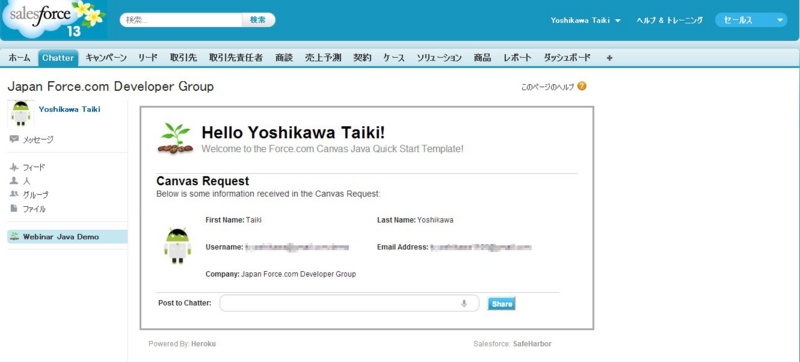The height and width of the screenshot is (362, 800).
Task: Click the Webinar Java Demo sprout icon
Action: 14,237
